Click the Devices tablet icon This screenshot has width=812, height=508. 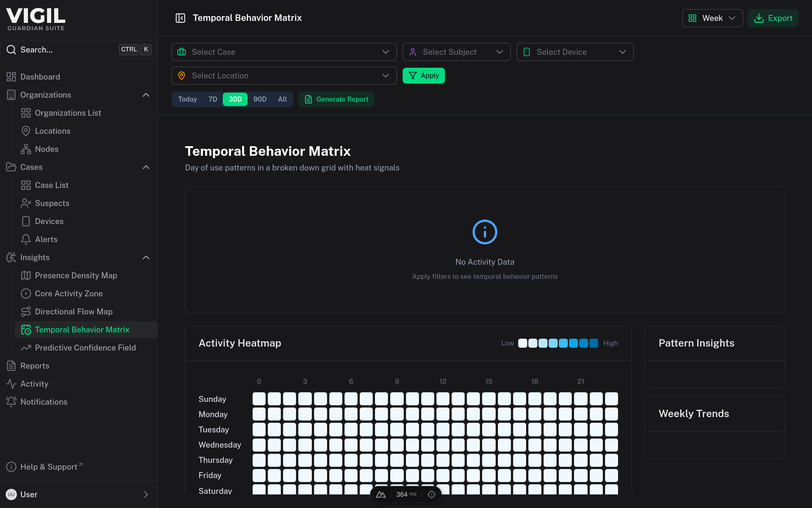click(x=26, y=222)
